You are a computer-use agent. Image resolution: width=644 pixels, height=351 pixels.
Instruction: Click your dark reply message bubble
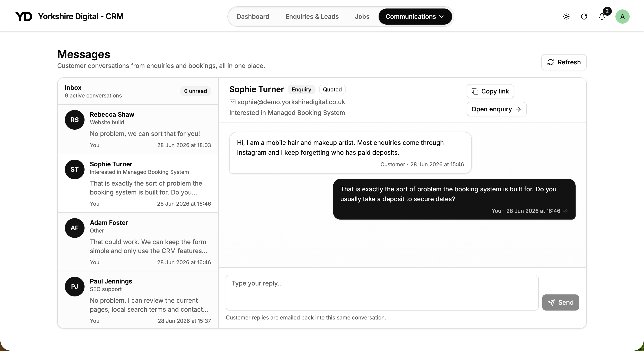click(x=454, y=199)
